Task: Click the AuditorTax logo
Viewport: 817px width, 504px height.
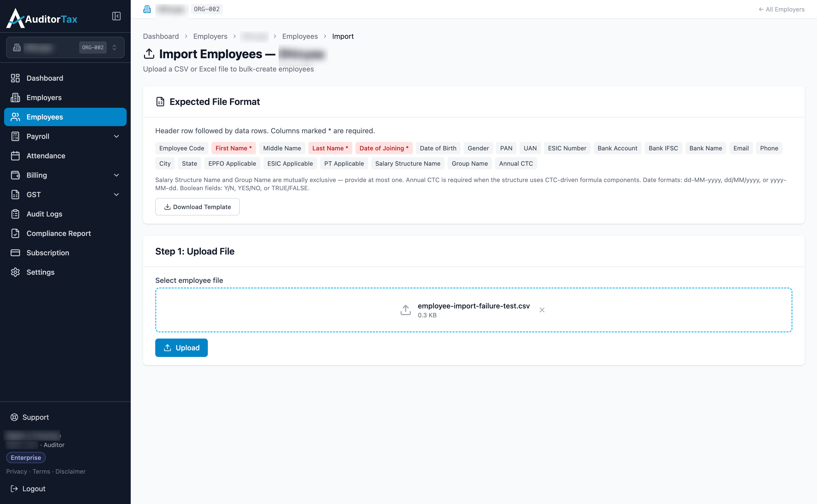Action: 42,18
